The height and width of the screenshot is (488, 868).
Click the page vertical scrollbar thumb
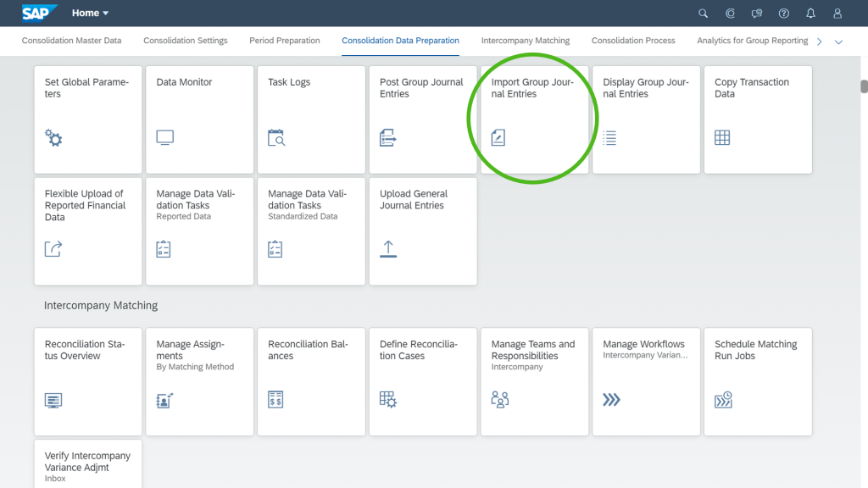(864, 87)
